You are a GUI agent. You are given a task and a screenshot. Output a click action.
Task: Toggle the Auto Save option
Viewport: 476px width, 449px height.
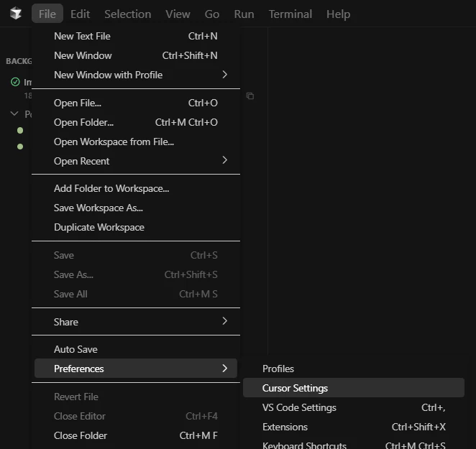tap(136, 349)
